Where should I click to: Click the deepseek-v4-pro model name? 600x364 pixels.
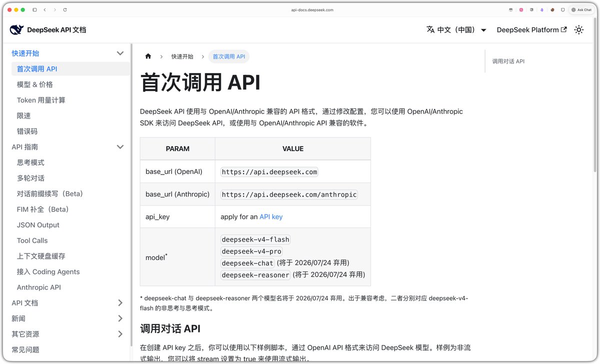point(251,251)
